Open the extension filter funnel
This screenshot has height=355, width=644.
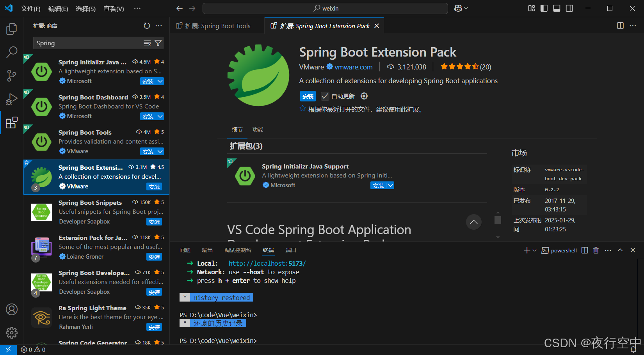pyautogui.click(x=158, y=43)
